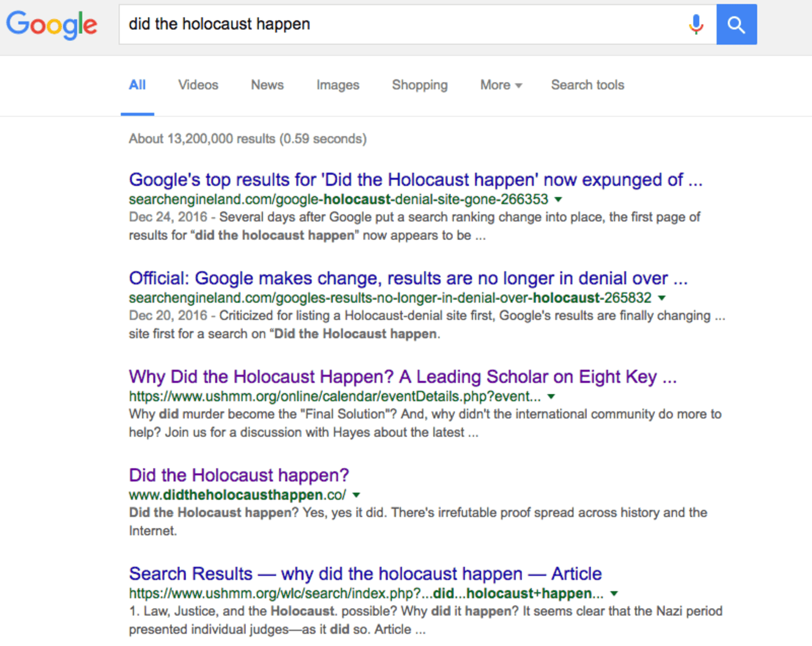Click https://www.ushmm.org/wlc/search URL text
Image resolution: width=812 pixels, height=646 pixels.
point(366,593)
